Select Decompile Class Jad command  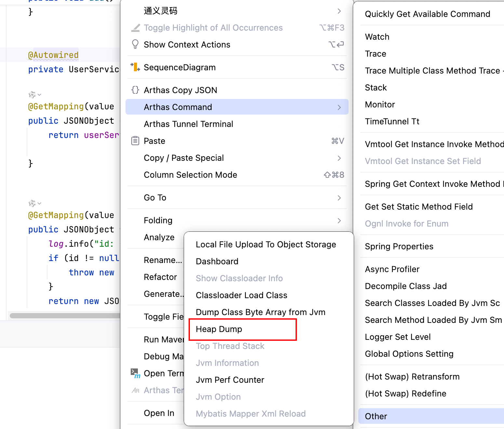tap(405, 286)
